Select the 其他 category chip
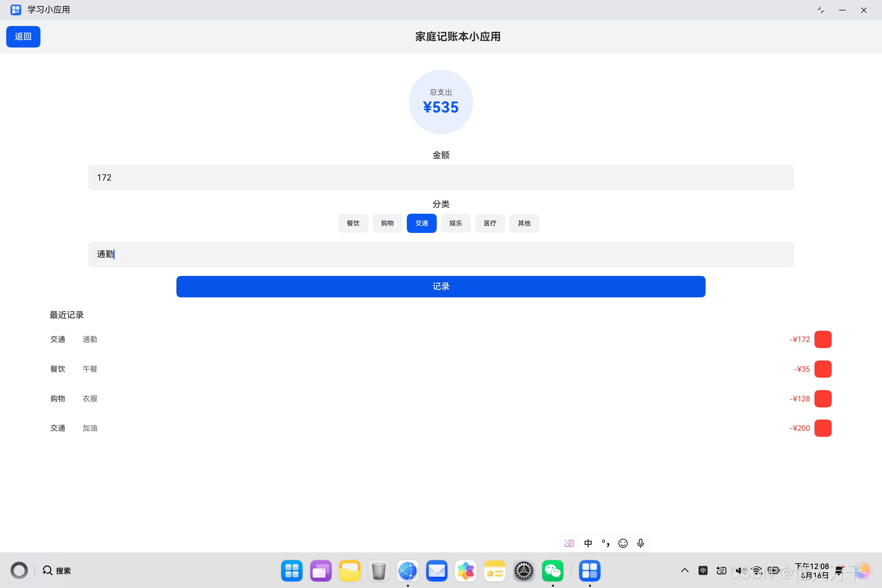 click(524, 224)
